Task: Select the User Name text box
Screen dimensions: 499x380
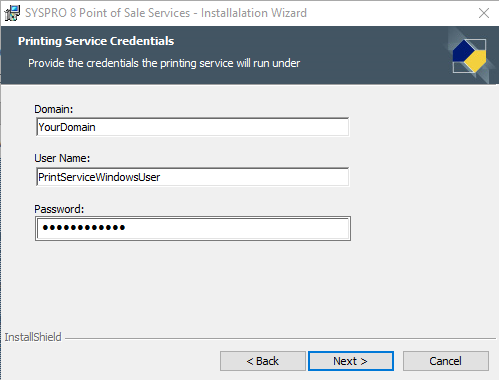Action: click(x=193, y=177)
